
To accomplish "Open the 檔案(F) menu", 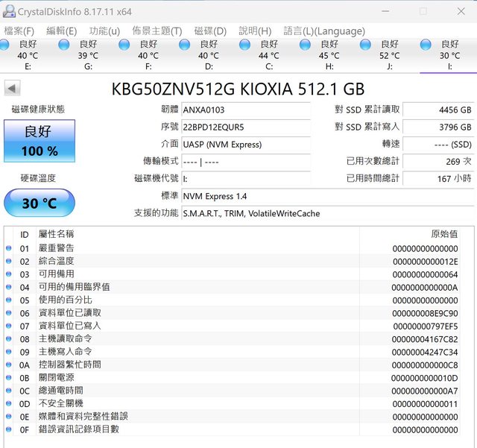I will pyautogui.click(x=19, y=31).
